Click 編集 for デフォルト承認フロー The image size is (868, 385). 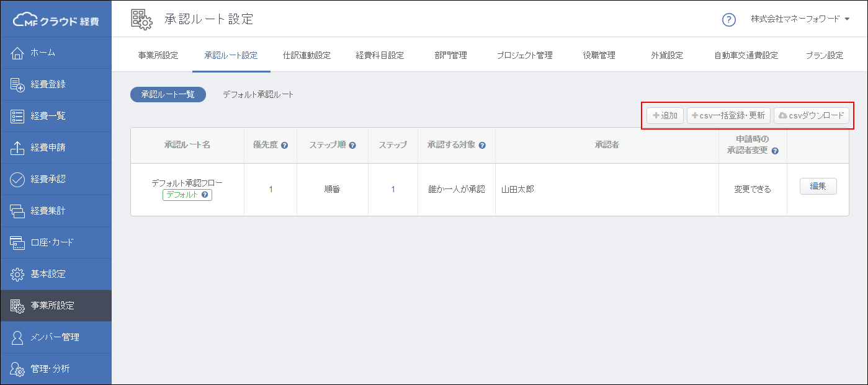coord(818,187)
